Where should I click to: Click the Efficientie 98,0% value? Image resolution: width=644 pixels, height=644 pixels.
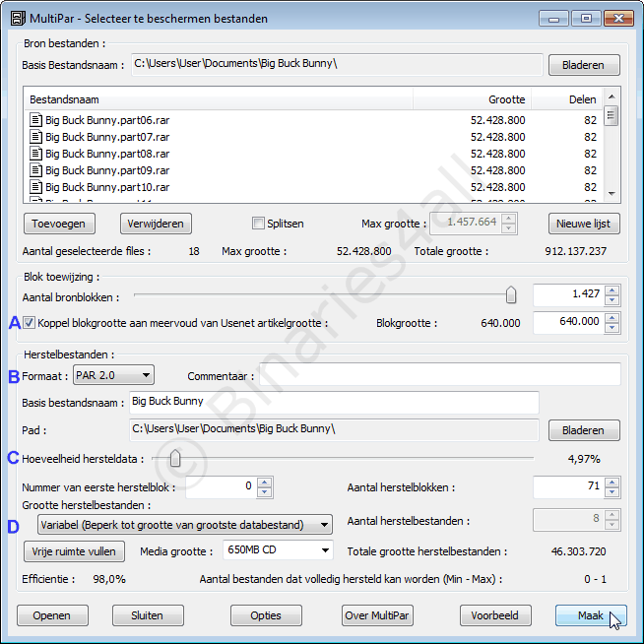coord(109,579)
